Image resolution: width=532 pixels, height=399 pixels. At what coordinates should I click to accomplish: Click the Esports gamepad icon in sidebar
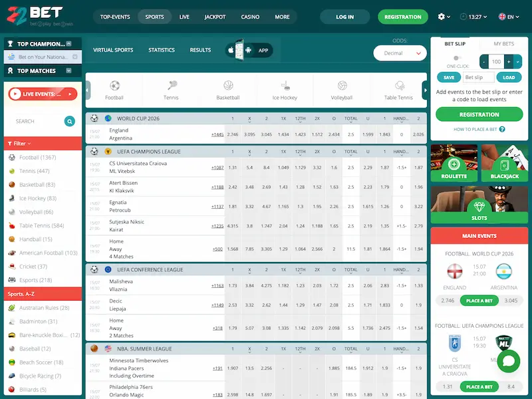12,280
